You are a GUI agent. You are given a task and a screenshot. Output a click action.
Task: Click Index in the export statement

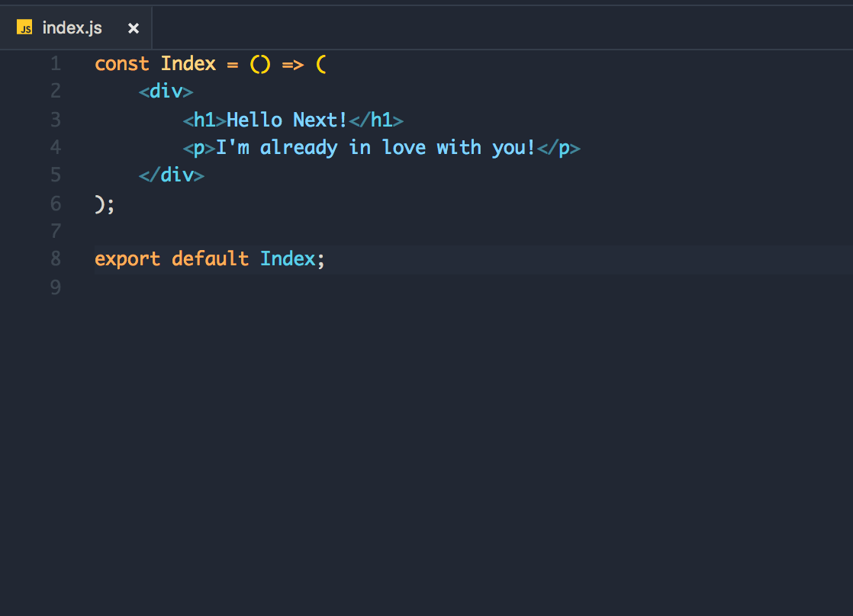(288, 259)
